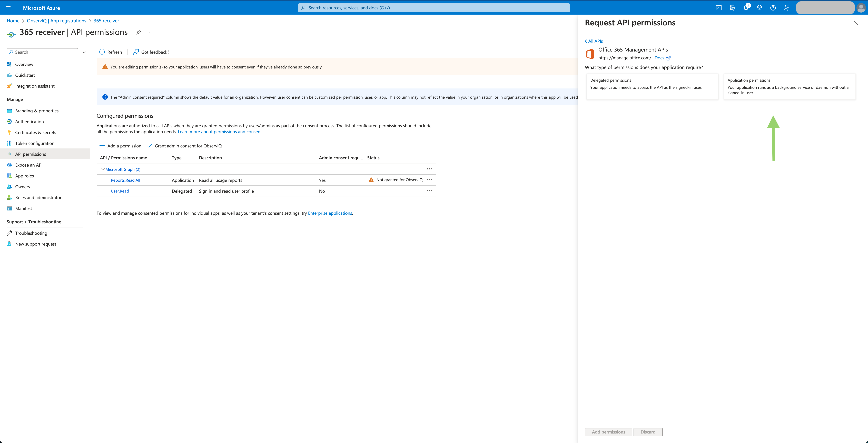Select Manifest in the Manage menu
This screenshot has width=868, height=443.
point(24,208)
